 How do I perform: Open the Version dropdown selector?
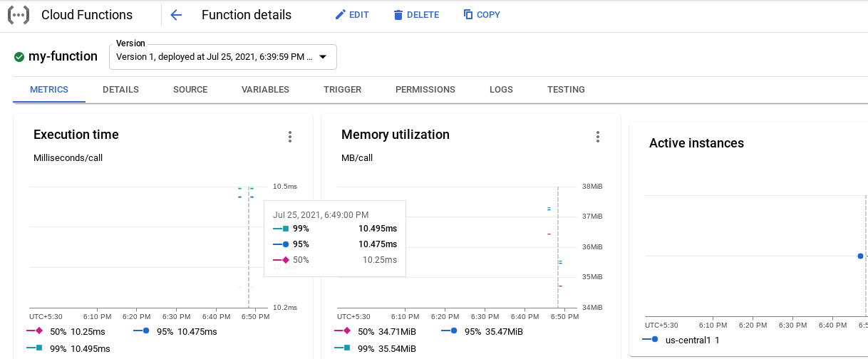[222, 57]
